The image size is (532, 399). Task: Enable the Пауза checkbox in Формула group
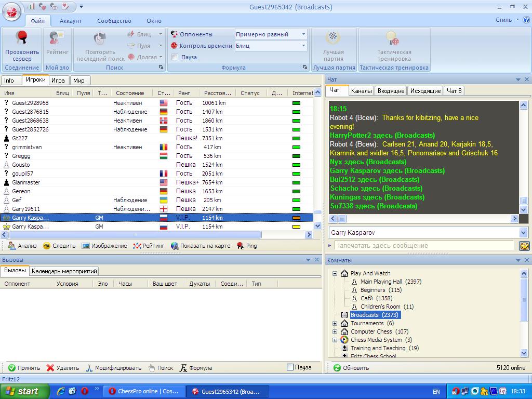[175, 57]
